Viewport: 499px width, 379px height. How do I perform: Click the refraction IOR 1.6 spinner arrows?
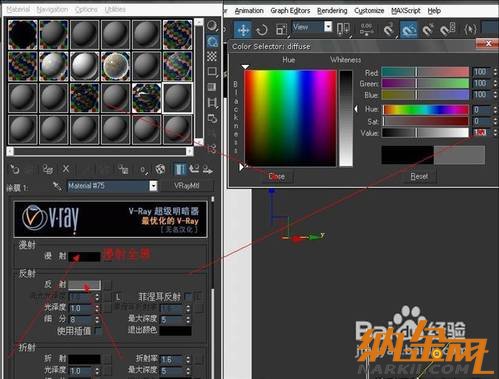pos(188,359)
